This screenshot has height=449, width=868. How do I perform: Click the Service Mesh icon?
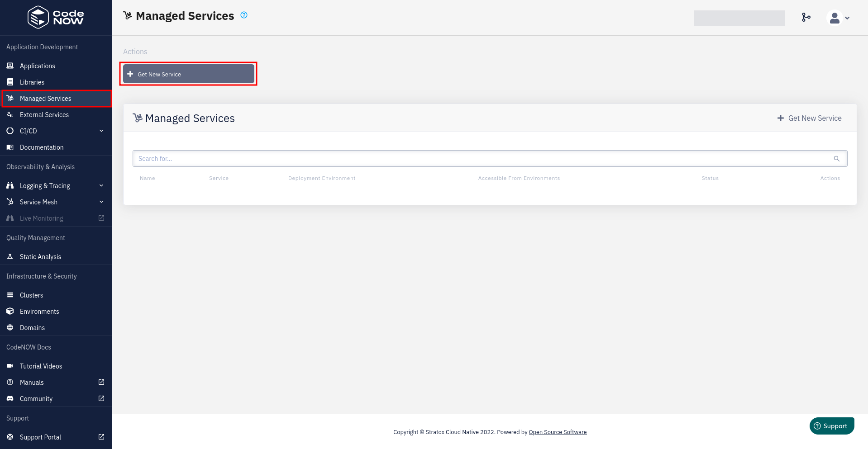pyautogui.click(x=10, y=202)
